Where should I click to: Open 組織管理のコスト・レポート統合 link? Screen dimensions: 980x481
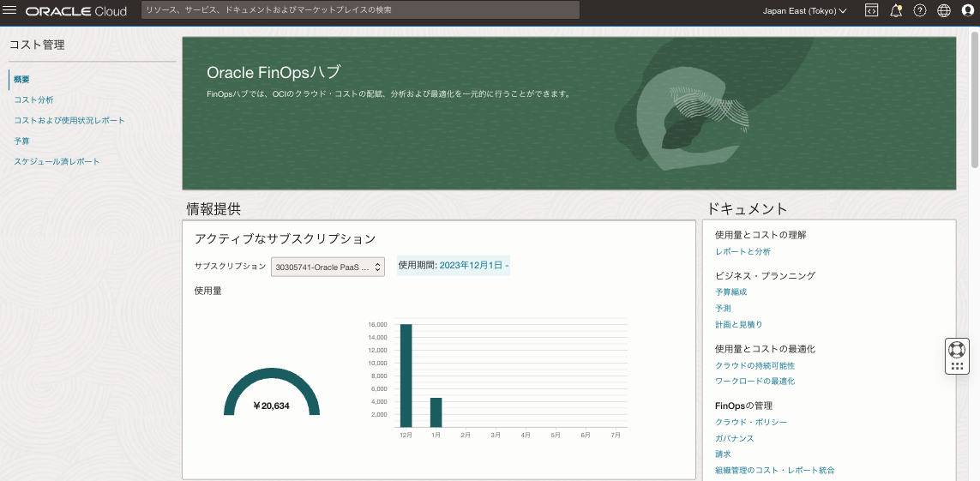point(775,471)
